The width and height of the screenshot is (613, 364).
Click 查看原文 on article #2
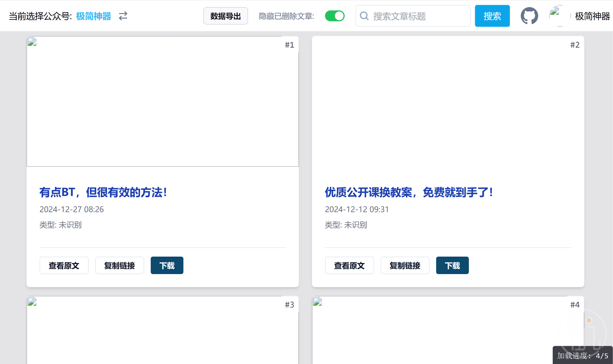[x=349, y=265]
